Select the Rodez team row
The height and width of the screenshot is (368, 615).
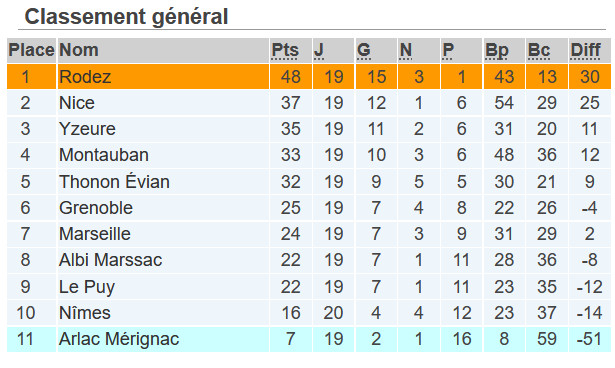pos(309,77)
